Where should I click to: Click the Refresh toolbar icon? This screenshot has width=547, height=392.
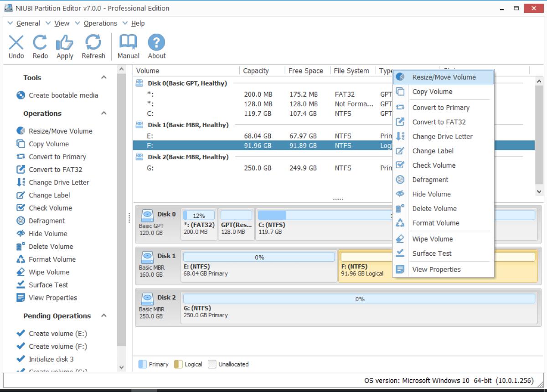pos(93,45)
